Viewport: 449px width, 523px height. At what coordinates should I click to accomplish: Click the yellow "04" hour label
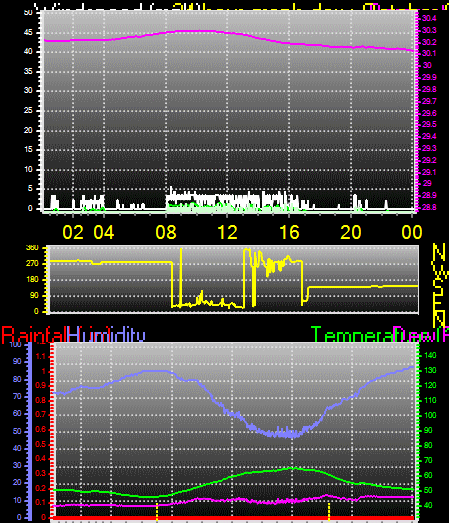point(104,232)
